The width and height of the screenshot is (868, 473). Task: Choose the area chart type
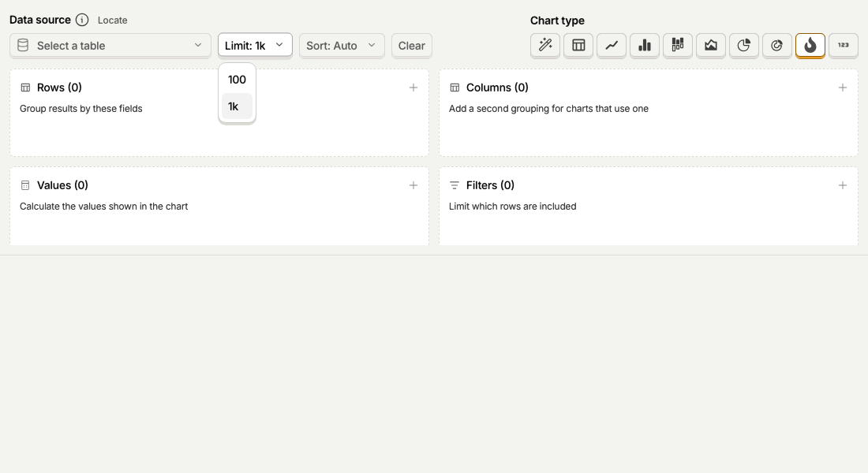click(711, 46)
